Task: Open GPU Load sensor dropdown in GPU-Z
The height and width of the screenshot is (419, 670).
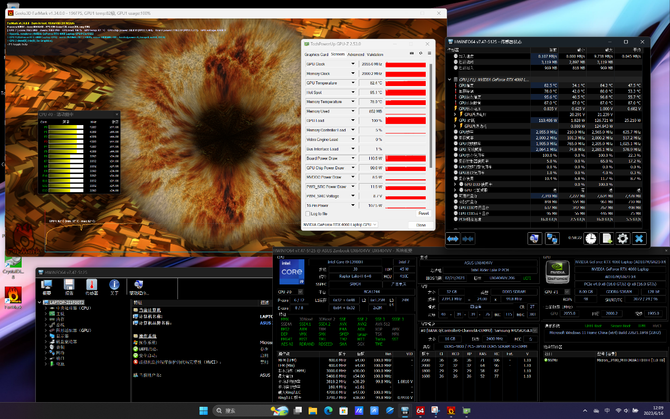Action: [x=353, y=120]
